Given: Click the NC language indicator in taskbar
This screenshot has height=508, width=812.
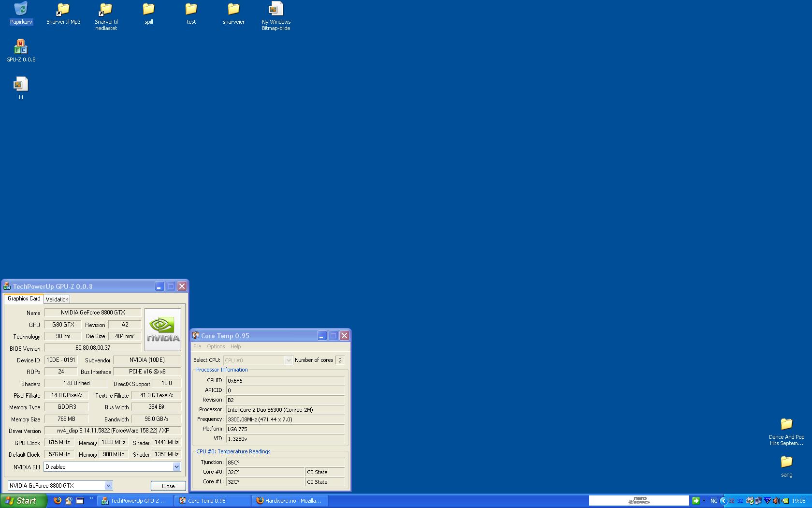Looking at the screenshot, I should (x=714, y=501).
